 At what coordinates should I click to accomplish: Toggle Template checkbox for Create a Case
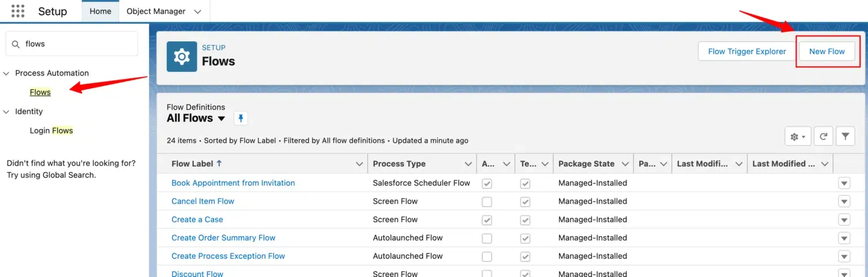pos(525,219)
